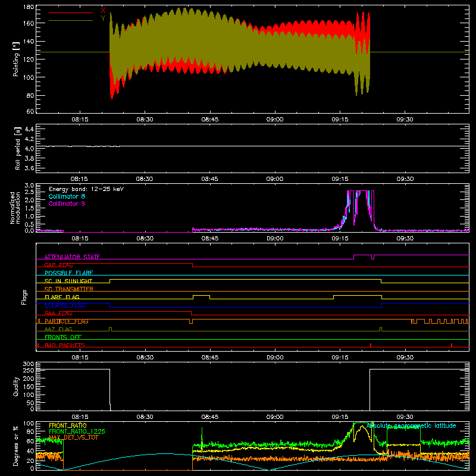The image size is (476, 476).
Task: Click the 'Flags' axis label
Action: pos(24,297)
